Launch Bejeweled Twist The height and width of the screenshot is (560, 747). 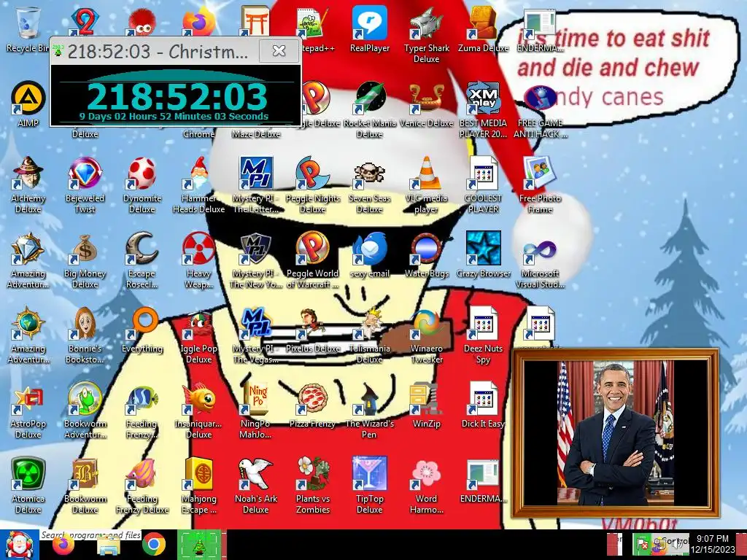click(x=85, y=186)
